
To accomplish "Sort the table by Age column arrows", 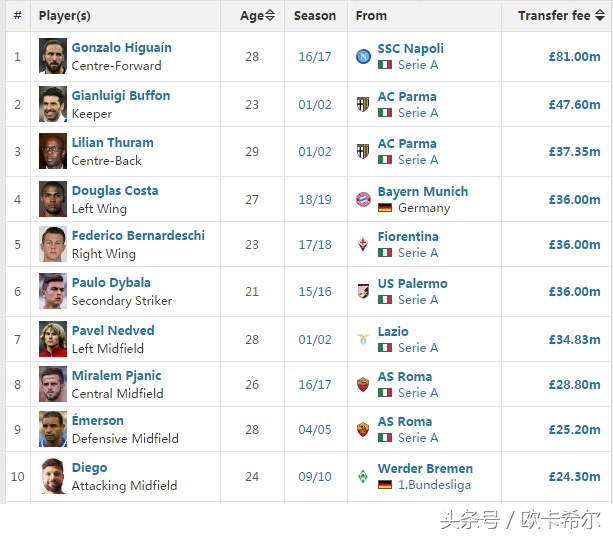I will click(x=271, y=16).
